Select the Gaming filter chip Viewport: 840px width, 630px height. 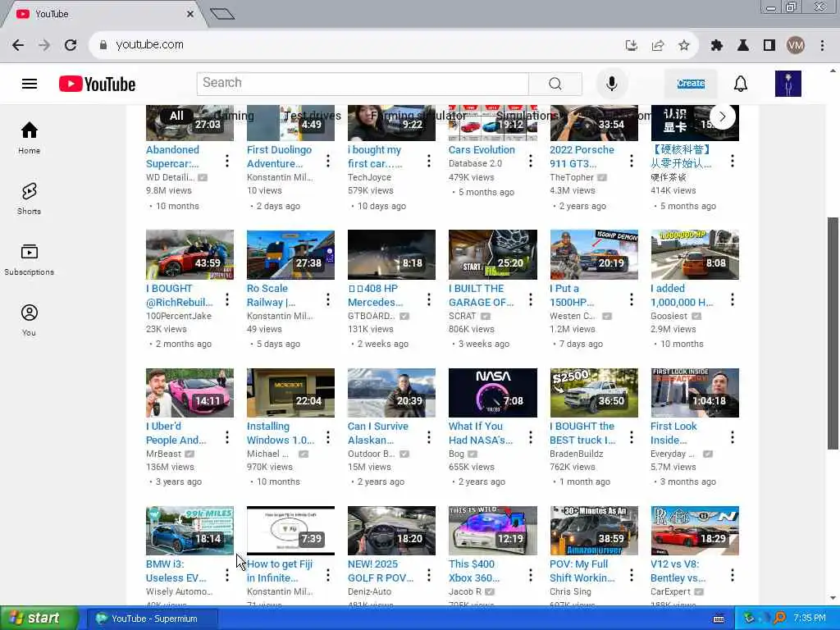click(234, 116)
